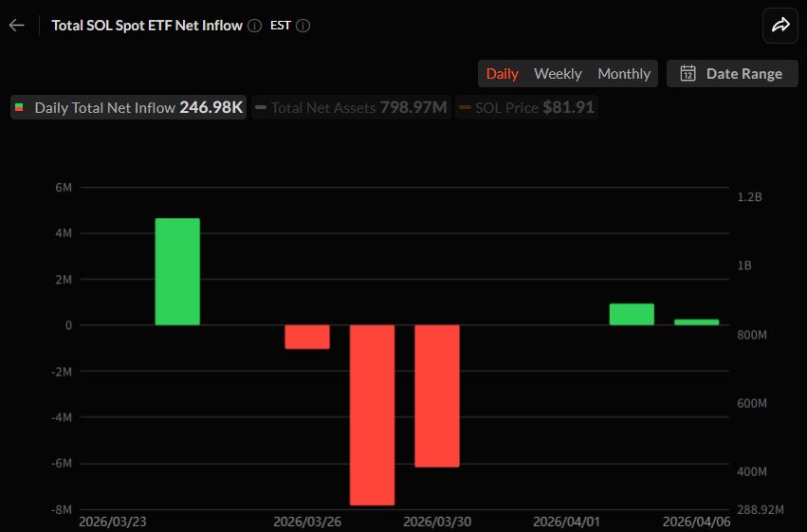
Task: Switch to the Monthly view
Action: pyautogui.click(x=623, y=74)
